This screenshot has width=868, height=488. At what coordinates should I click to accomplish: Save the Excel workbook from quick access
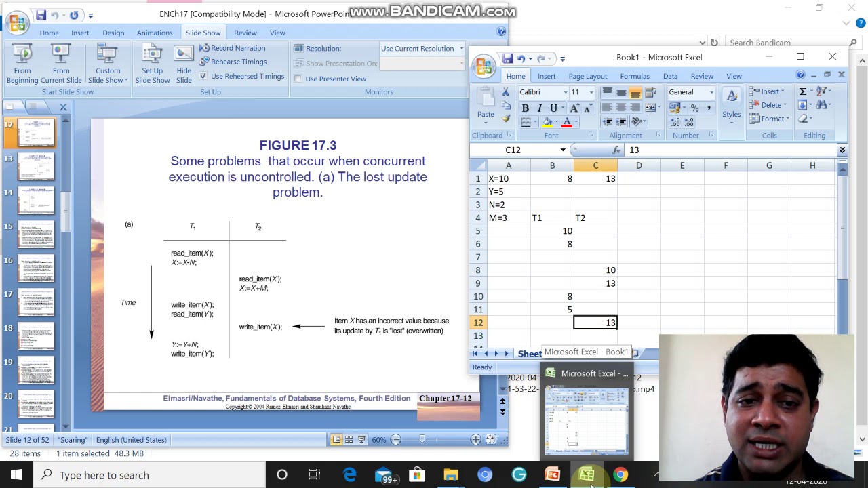coord(507,58)
